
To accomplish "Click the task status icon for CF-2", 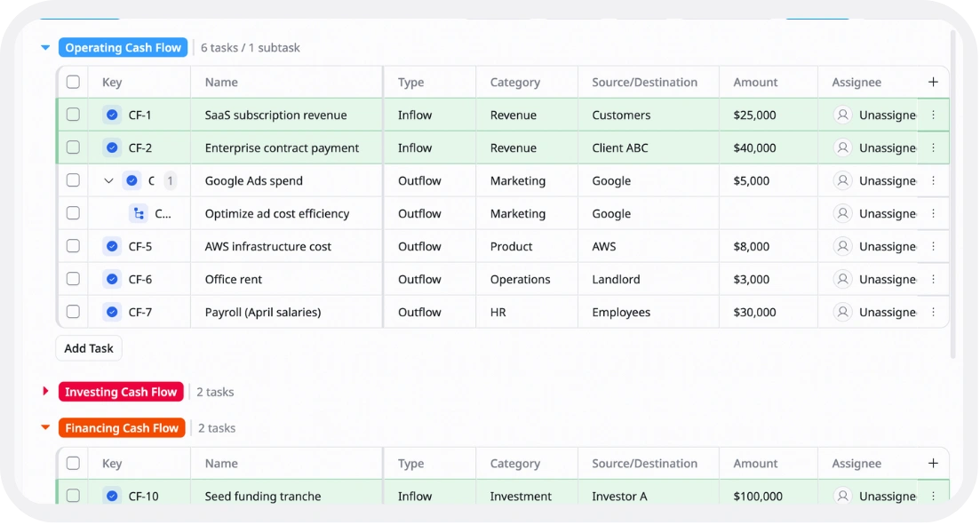I will (112, 148).
